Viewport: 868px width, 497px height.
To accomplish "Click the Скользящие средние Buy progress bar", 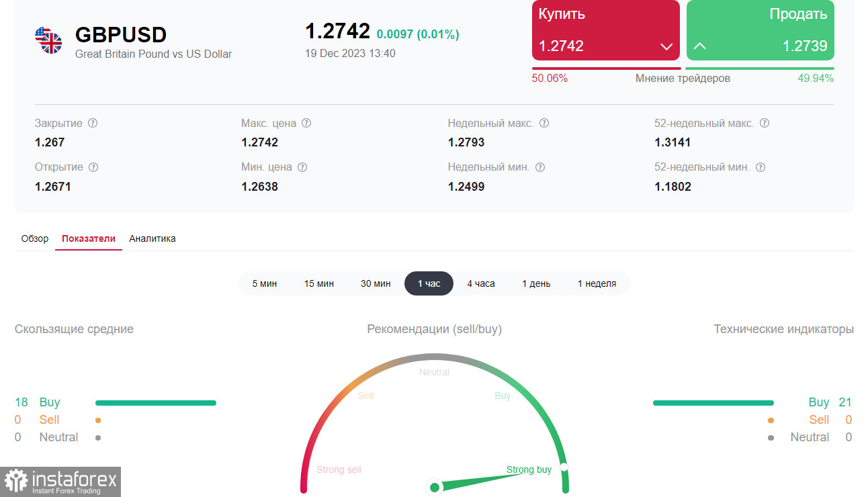I will pos(156,403).
